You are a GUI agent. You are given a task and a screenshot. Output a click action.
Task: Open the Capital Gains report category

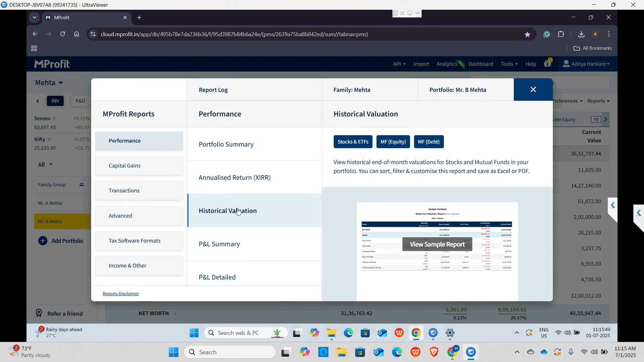point(139,166)
